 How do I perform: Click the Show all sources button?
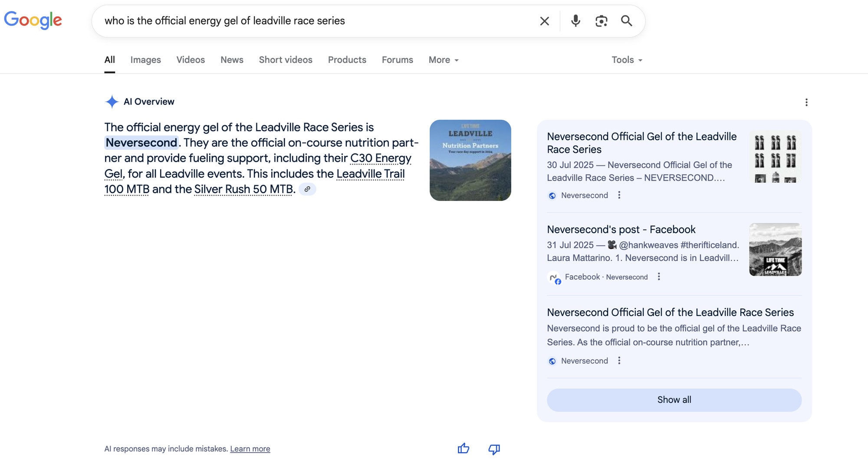[674, 400]
